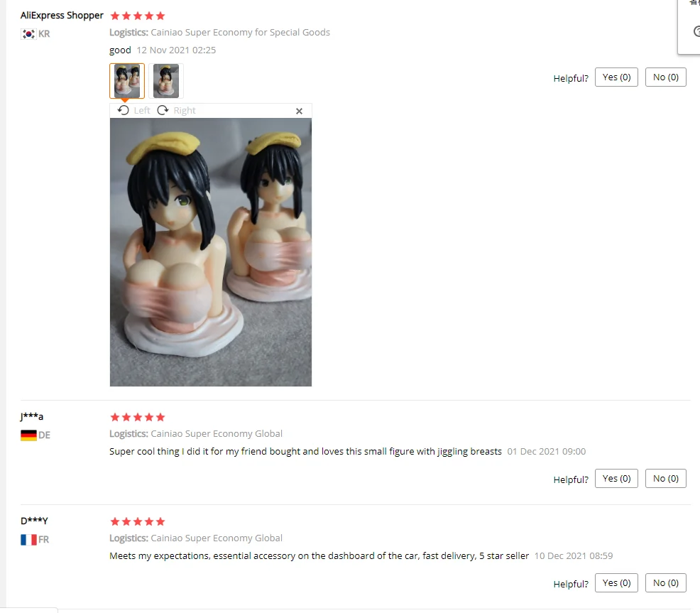Image resolution: width=700 pixels, height=613 pixels.
Task: Close the enlarged review photo
Action: pos(299,111)
